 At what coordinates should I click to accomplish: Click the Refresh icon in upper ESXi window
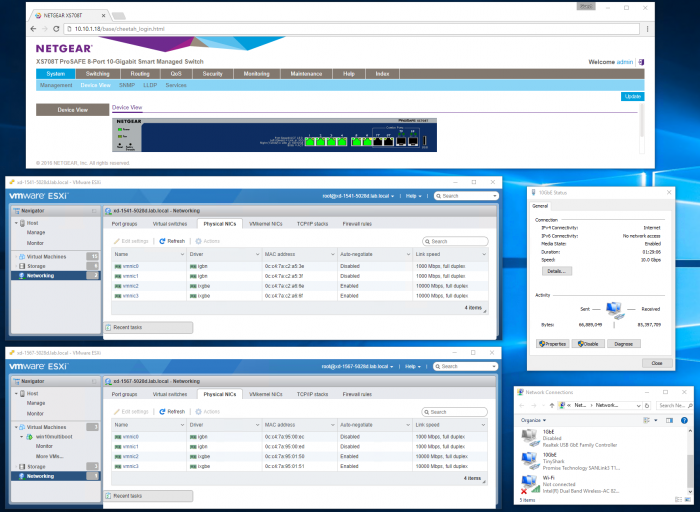point(162,241)
